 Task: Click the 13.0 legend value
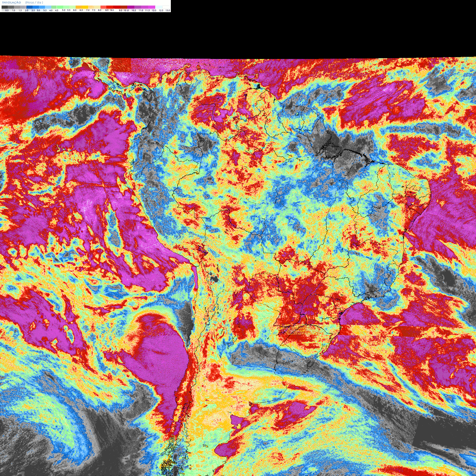(x=168, y=10)
